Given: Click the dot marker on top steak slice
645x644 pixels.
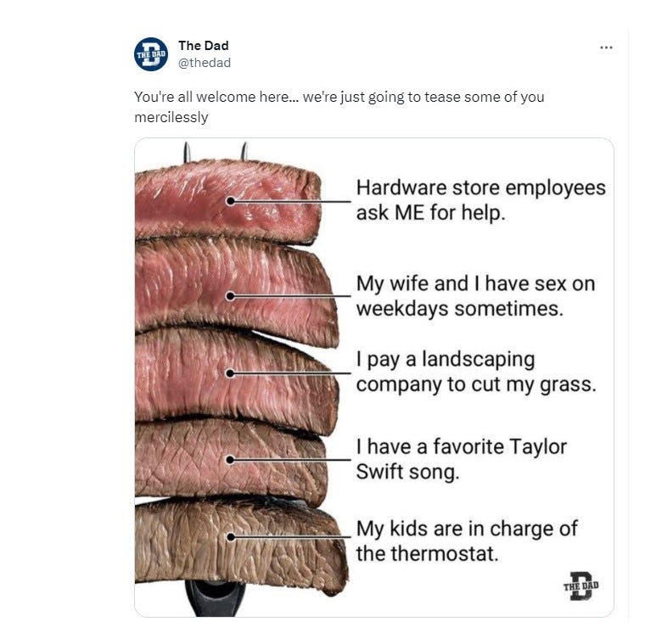Looking at the screenshot, I should (x=230, y=201).
